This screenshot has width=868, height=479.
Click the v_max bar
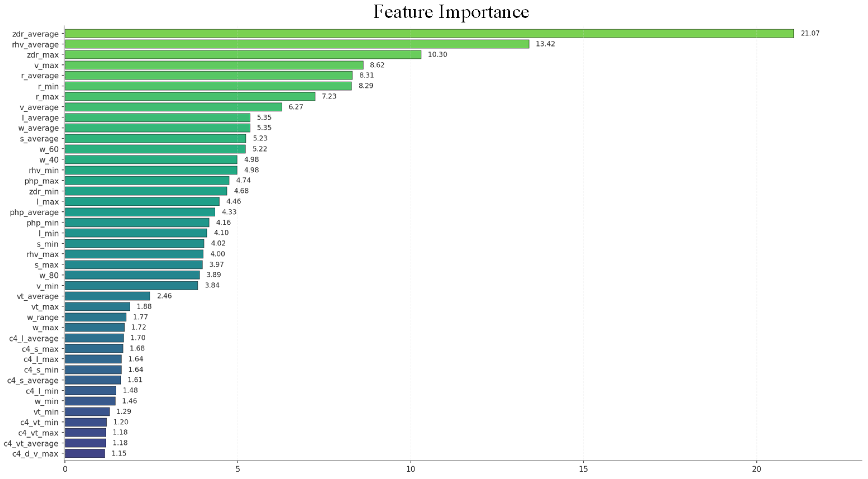click(x=214, y=65)
